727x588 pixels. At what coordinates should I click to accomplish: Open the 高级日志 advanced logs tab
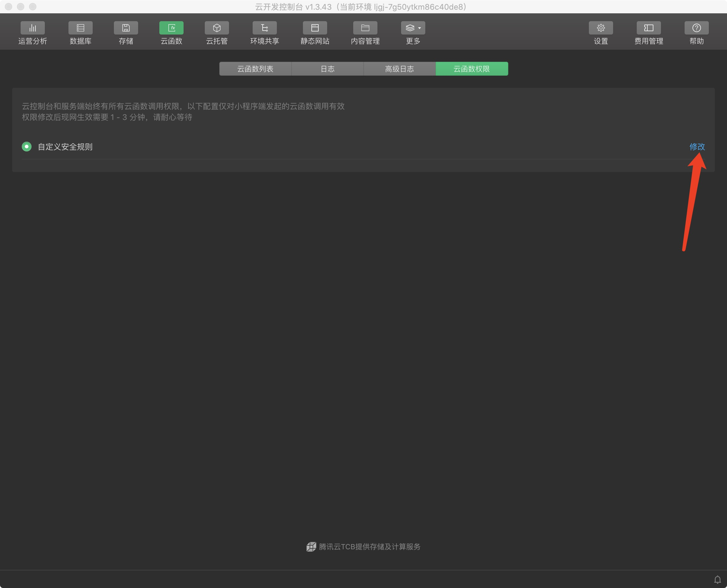click(400, 69)
